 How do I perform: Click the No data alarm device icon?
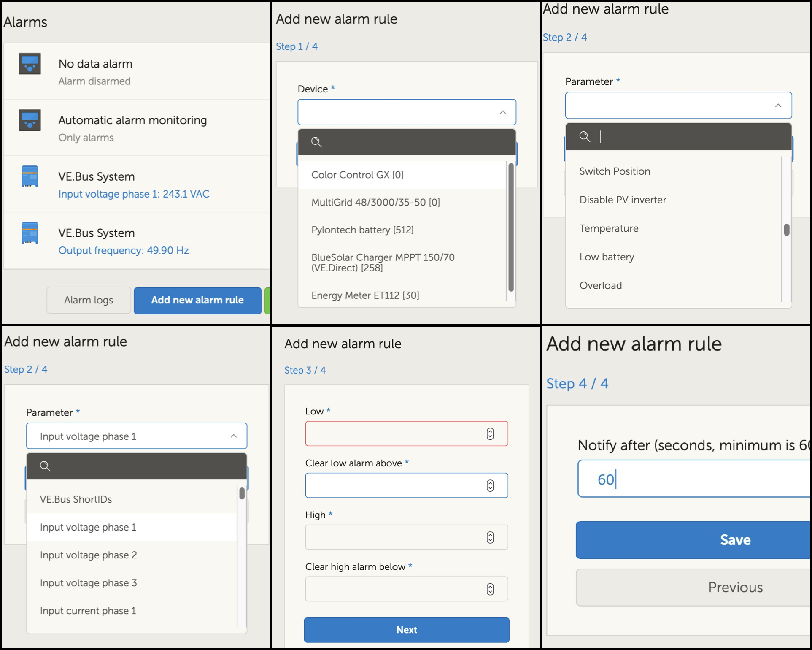point(30,64)
